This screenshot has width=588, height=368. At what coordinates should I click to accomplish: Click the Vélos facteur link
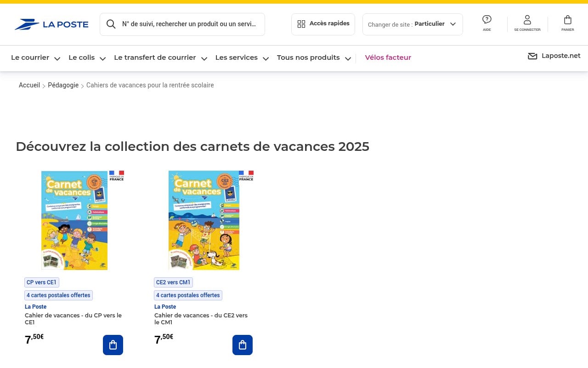388,58
